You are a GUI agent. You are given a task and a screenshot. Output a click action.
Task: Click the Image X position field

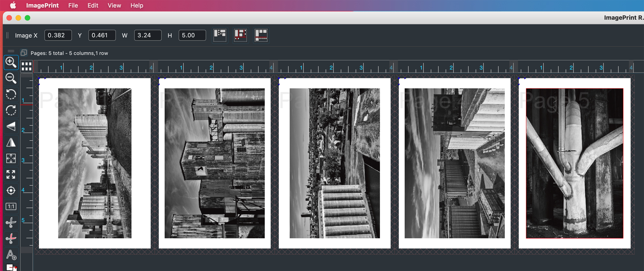tap(58, 35)
